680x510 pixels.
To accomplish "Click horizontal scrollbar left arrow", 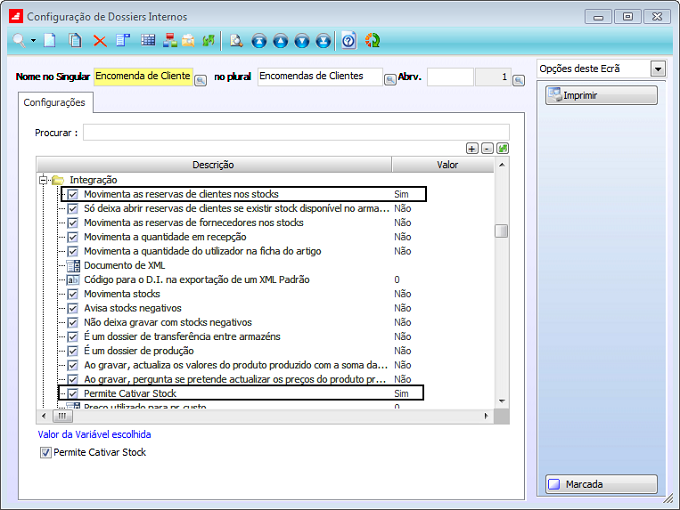I will pyautogui.click(x=44, y=416).
